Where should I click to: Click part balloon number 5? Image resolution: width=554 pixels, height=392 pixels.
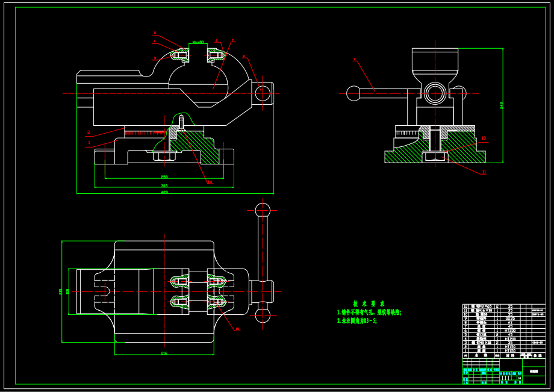coord(155,33)
